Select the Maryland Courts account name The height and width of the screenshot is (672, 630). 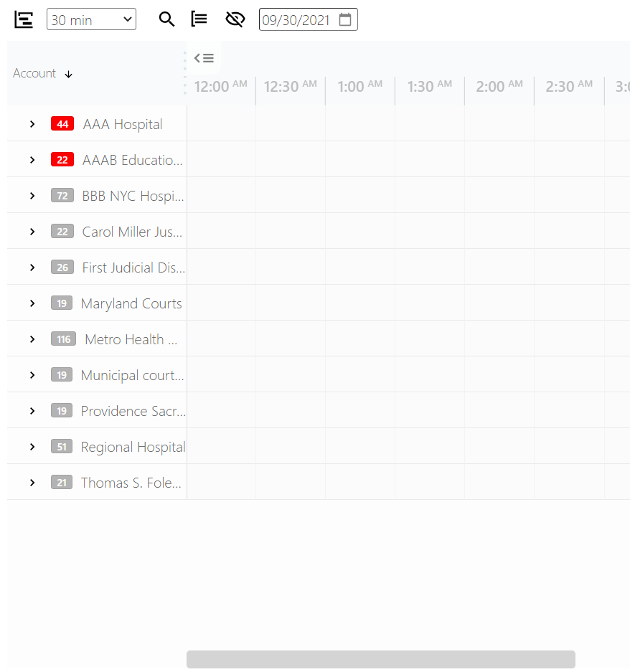(131, 304)
